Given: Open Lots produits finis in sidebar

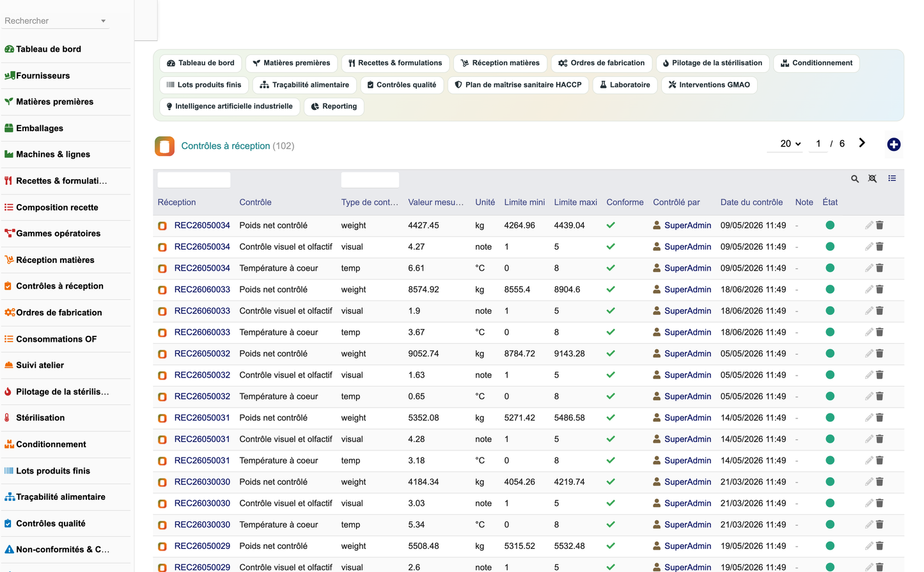Looking at the screenshot, I should [x=53, y=471].
